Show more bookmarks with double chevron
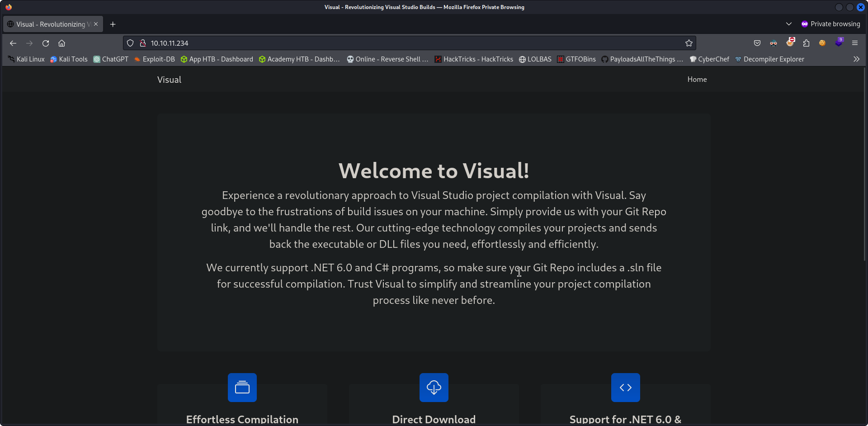Image resolution: width=868 pixels, height=426 pixels. [x=856, y=59]
